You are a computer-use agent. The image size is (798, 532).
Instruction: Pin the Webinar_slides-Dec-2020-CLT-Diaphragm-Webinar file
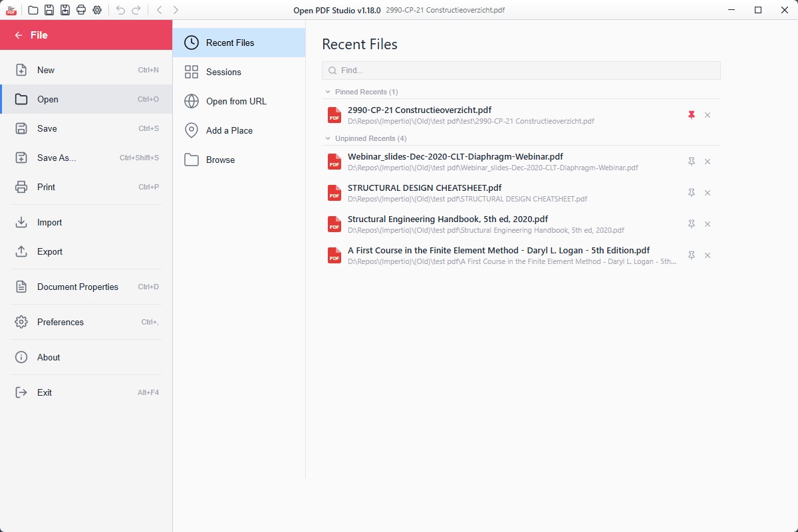coord(692,162)
